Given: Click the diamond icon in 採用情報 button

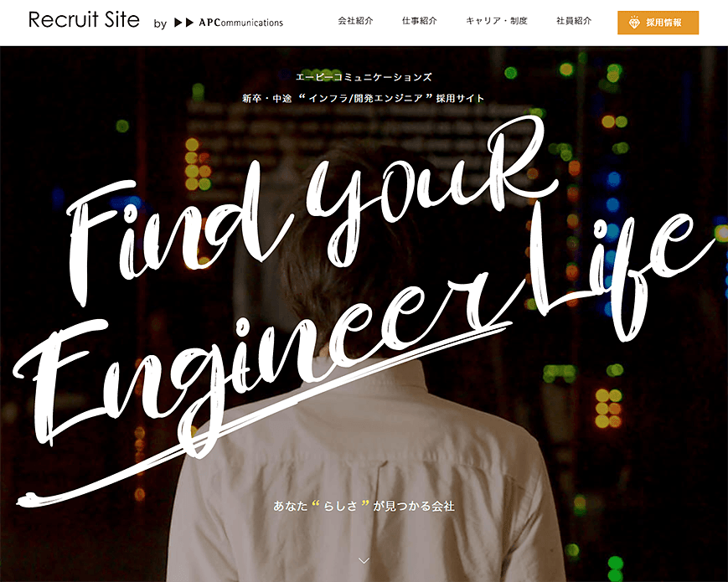Looking at the screenshot, I should coord(634,23).
